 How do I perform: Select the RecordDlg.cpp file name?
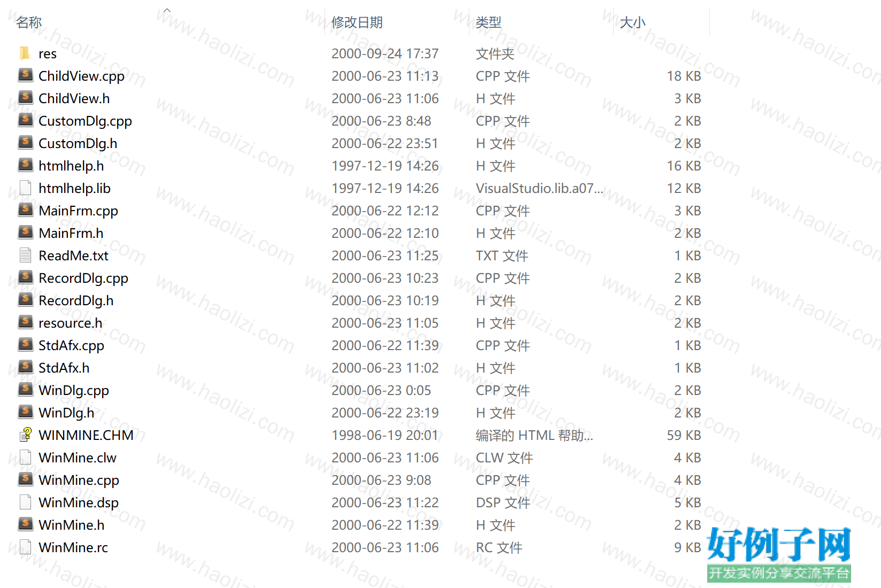tap(83, 278)
